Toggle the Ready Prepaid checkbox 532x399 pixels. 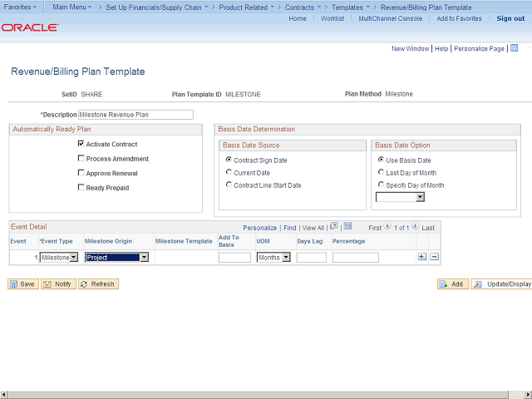tap(81, 188)
